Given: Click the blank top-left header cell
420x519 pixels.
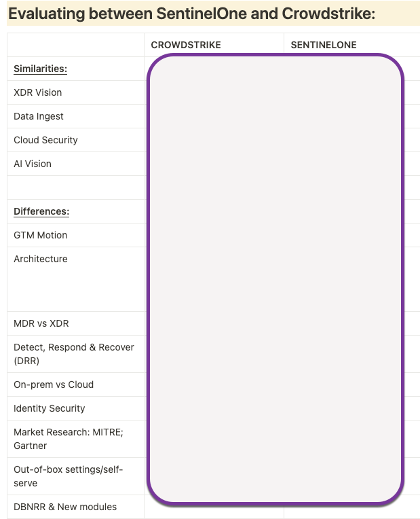Looking at the screenshot, I should [x=75, y=45].
